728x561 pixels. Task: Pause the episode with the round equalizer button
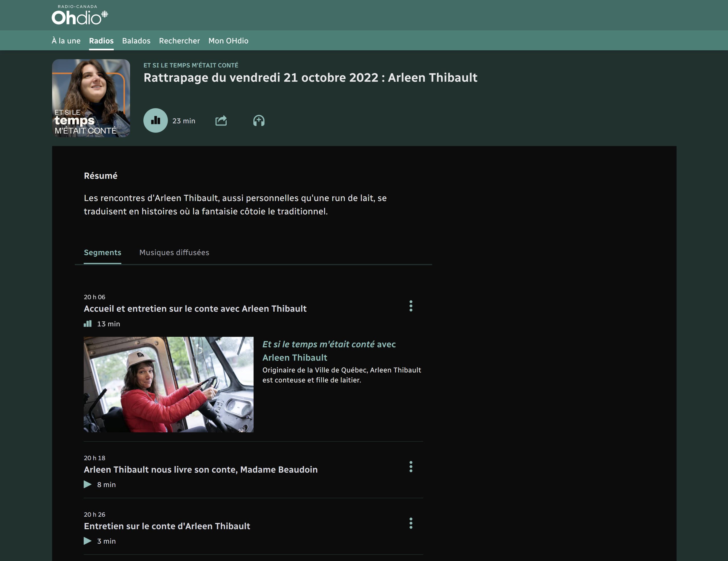coord(155,120)
